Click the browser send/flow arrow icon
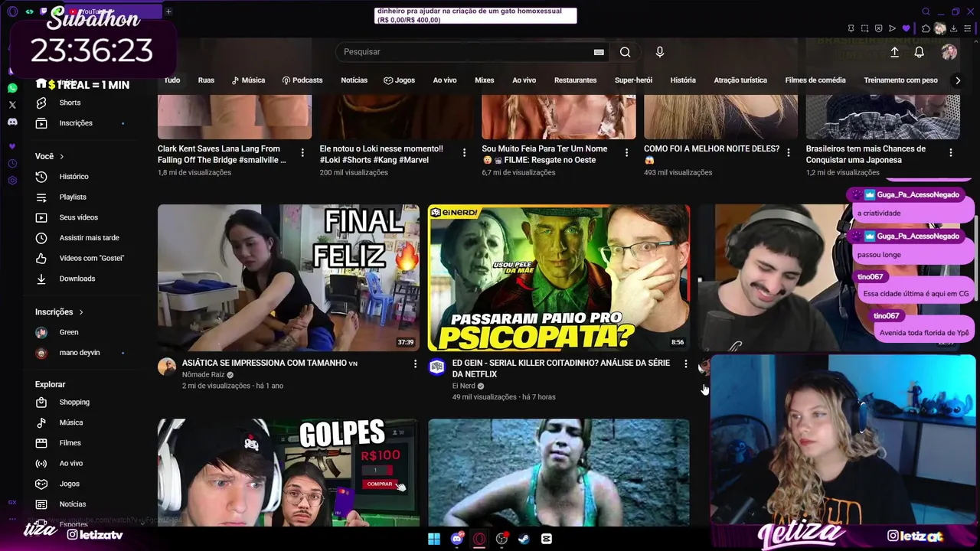Image resolution: width=980 pixels, height=551 pixels. click(892, 28)
